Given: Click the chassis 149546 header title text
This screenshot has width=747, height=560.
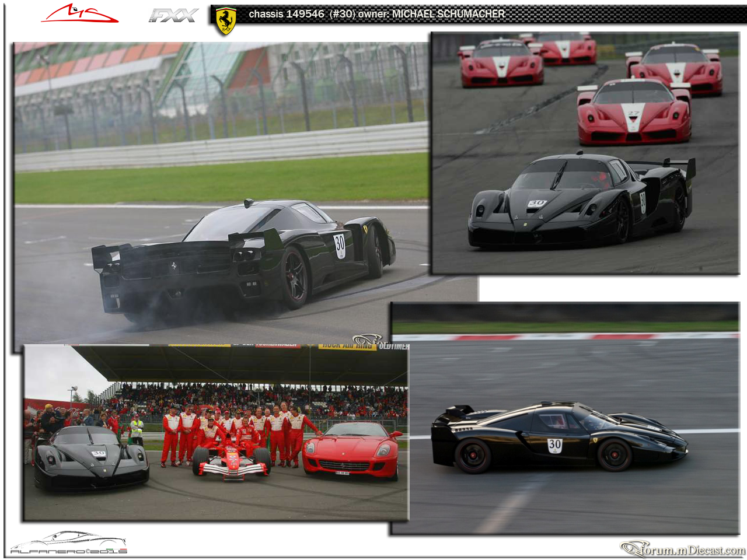Looking at the screenshot, I should point(376,13).
